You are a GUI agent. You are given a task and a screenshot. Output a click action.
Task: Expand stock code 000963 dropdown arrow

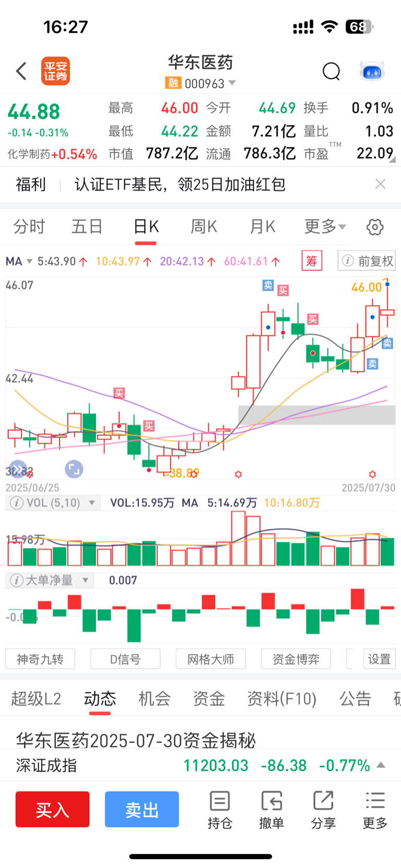click(x=232, y=83)
